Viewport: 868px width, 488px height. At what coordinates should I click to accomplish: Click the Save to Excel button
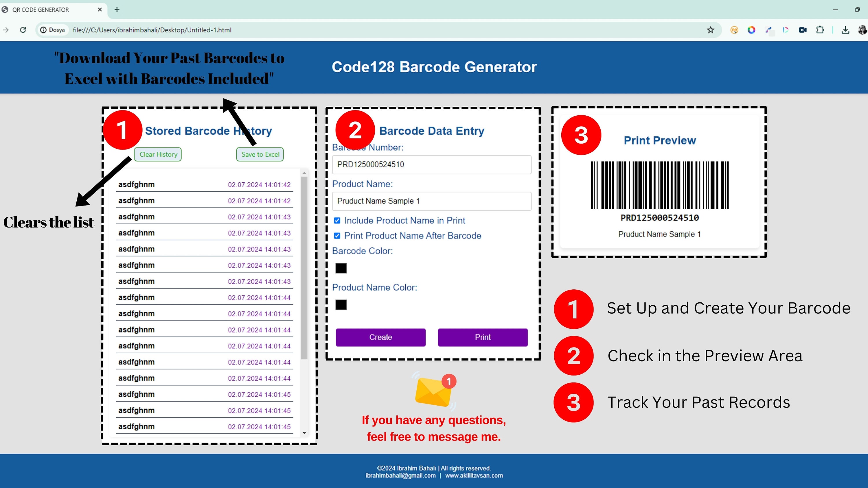pyautogui.click(x=260, y=154)
